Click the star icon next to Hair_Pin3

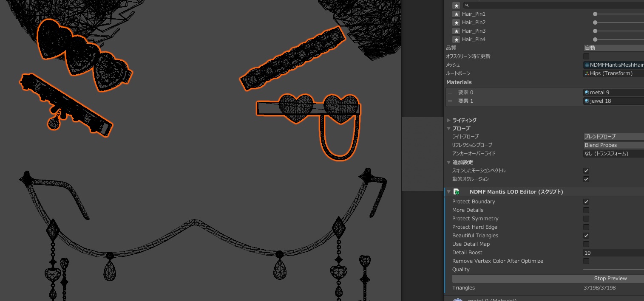tap(456, 31)
